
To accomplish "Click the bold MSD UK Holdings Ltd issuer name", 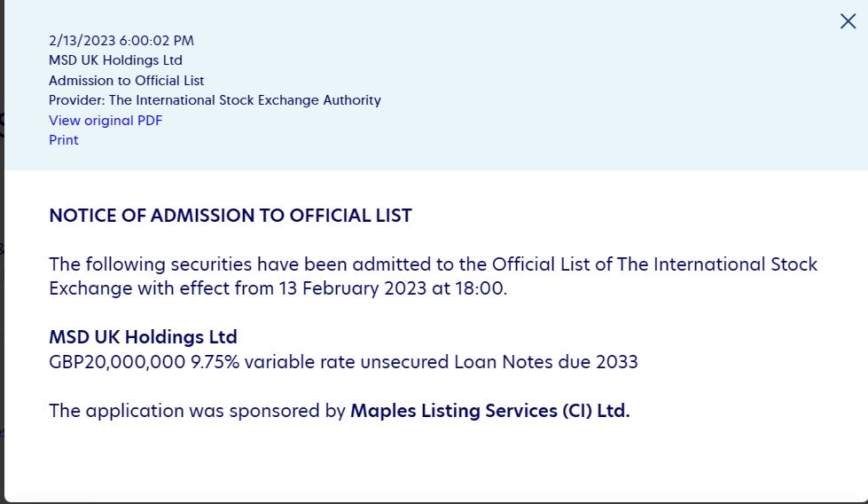I will tap(143, 337).
